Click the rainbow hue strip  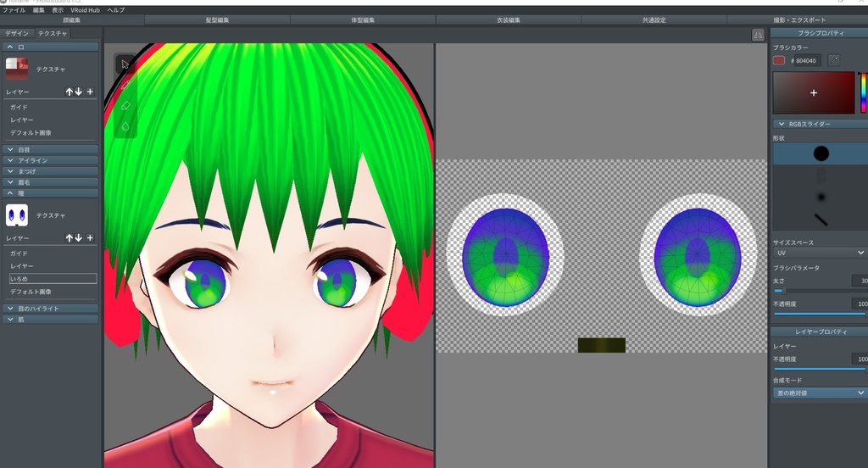coord(863,92)
